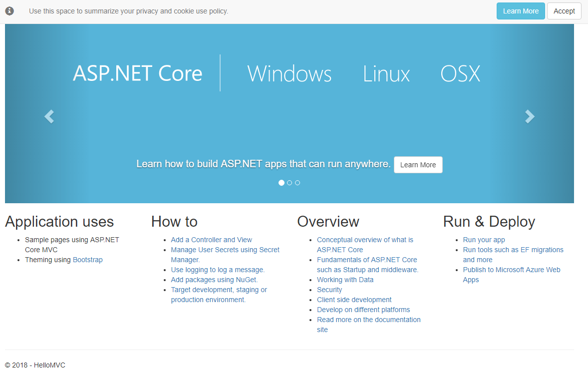This screenshot has width=588, height=376.
Task: Open 'Publish to Microsoft Azure Web Apps' link
Action: pyautogui.click(x=512, y=275)
